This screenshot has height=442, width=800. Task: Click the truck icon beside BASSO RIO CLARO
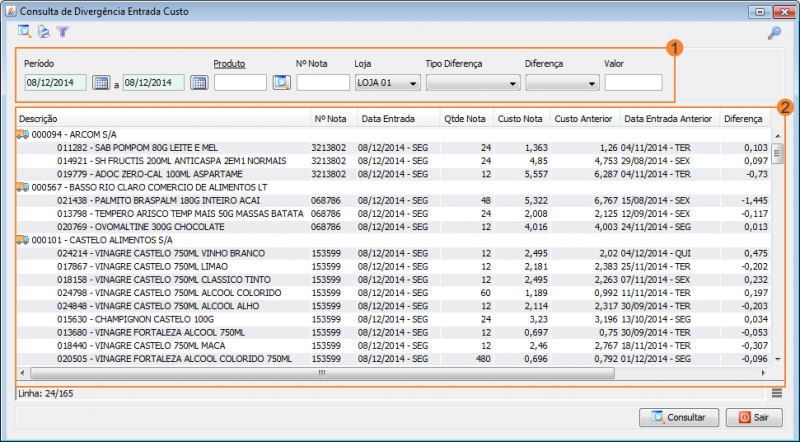22,187
